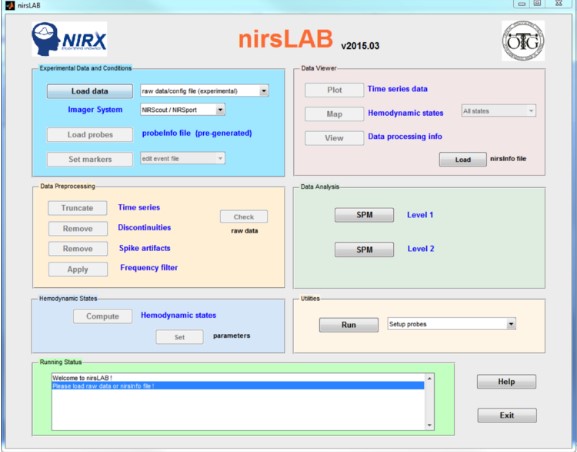Click the Plot time series button
The height and width of the screenshot is (452, 577).
[x=334, y=90]
